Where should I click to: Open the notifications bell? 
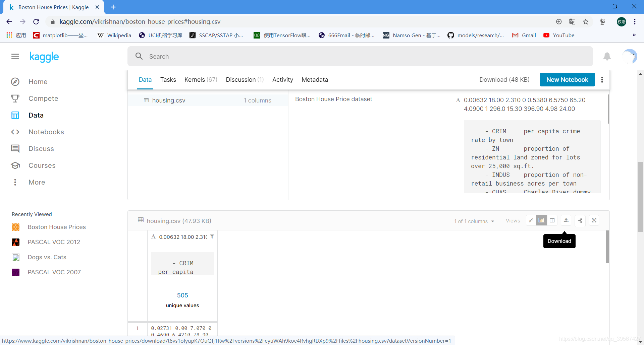(607, 56)
